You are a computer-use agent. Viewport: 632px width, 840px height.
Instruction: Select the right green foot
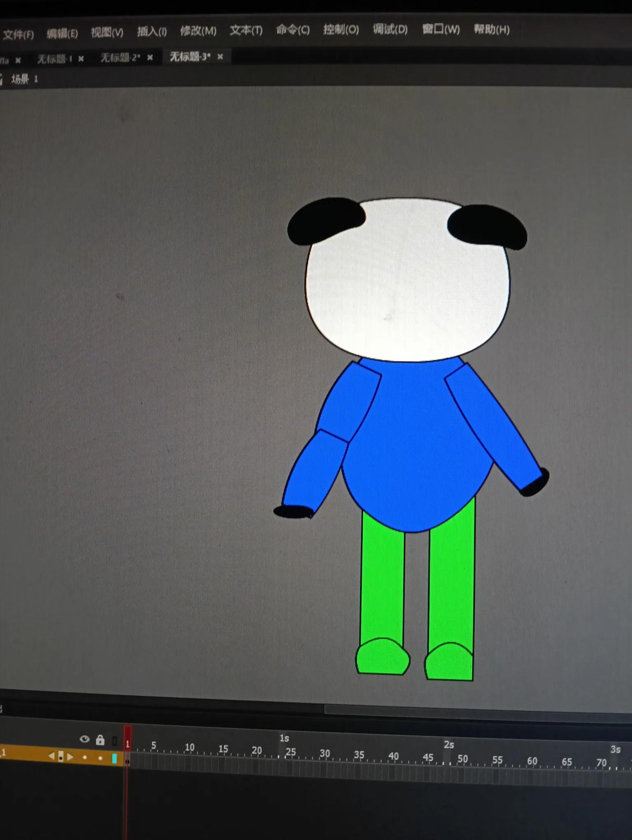[449, 662]
